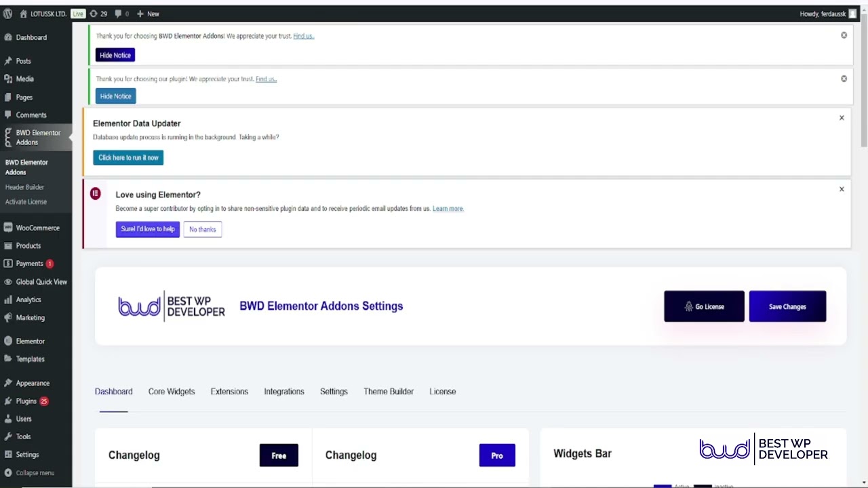Click the No thanks button
The image size is (868, 488).
(x=203, y=229)
